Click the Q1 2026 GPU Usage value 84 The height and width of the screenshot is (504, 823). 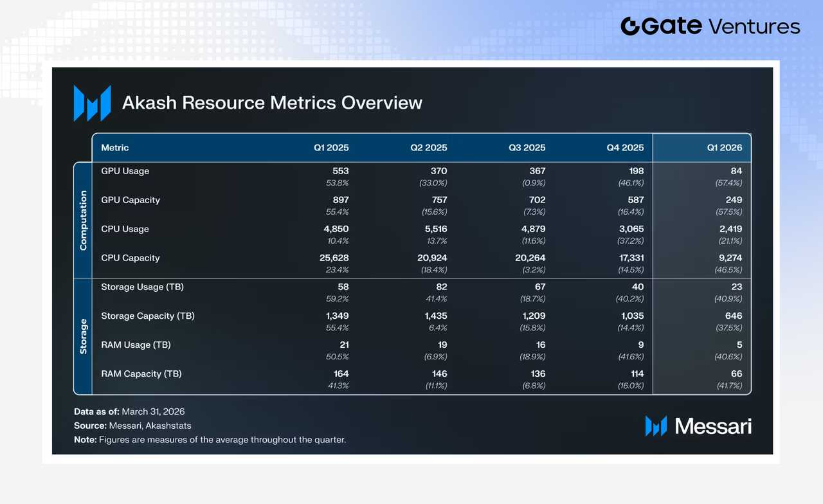coord(736,171)
